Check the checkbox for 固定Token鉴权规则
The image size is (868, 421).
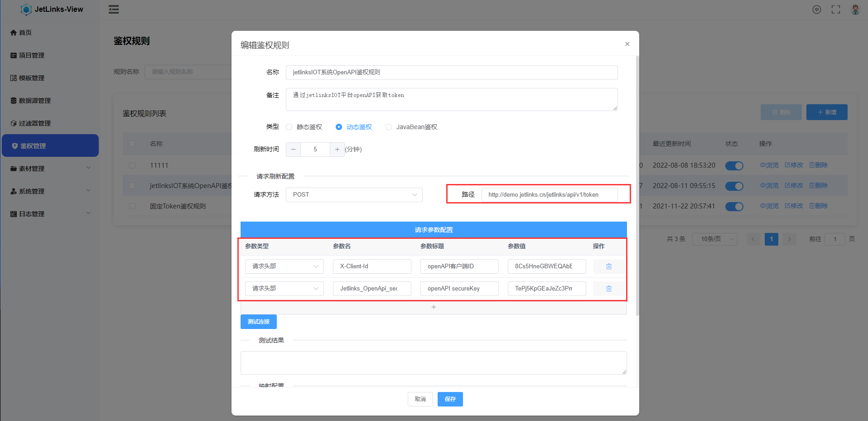132,206
